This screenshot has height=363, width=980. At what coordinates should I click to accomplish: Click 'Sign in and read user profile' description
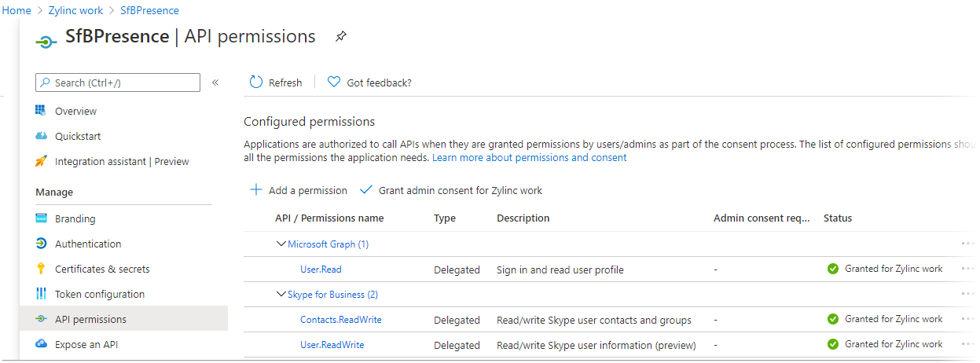click(560, 269)
